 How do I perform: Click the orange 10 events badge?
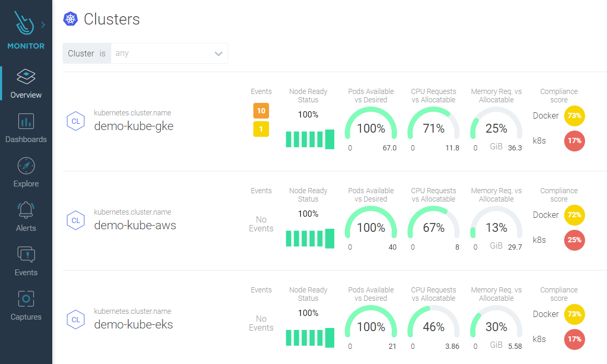pos(261,111)
